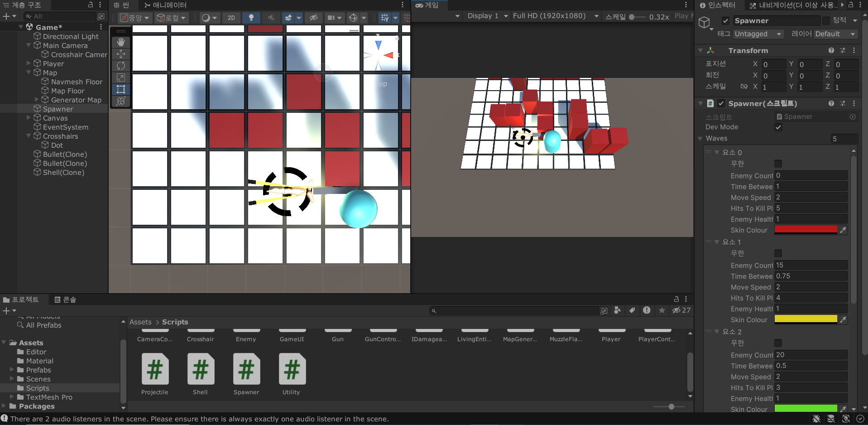Viewport: 868px width, 425px height.
Task: Click cache server icon in status bar
Action: click(x=831, y=419)
